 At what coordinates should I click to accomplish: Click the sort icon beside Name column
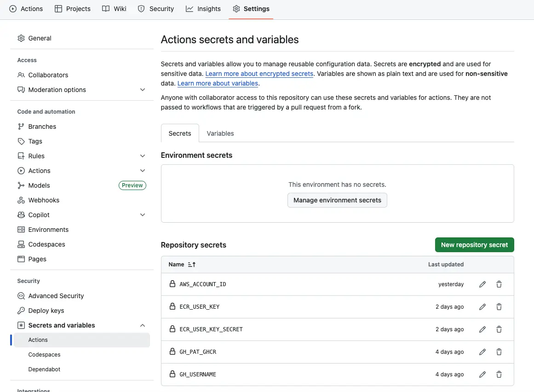pos(192,265)
